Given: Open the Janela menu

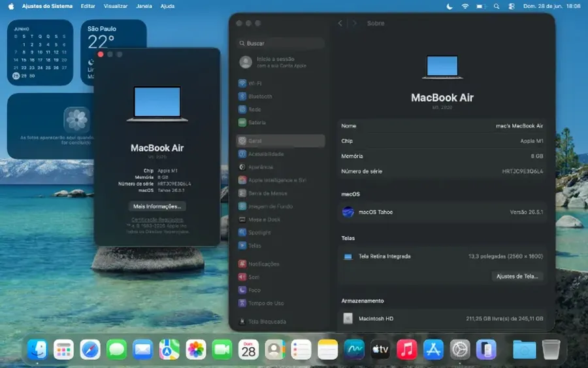Looking at the screenshot, I should point(144,6).
